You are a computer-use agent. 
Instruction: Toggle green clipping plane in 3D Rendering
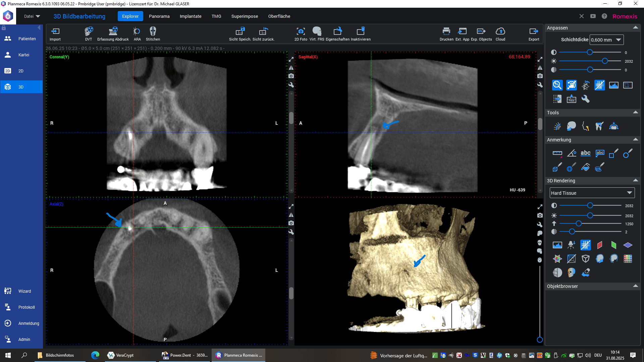(x=614, y=245)
